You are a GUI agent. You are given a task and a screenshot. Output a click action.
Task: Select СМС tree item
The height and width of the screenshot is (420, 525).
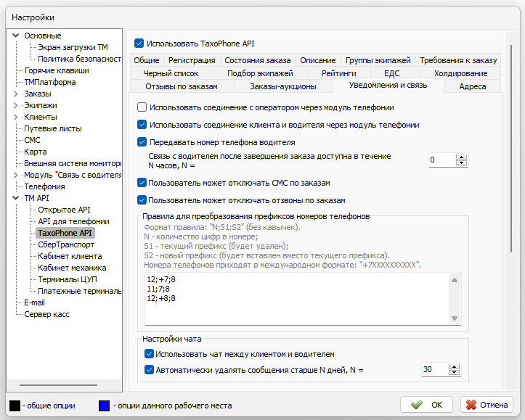32,140
